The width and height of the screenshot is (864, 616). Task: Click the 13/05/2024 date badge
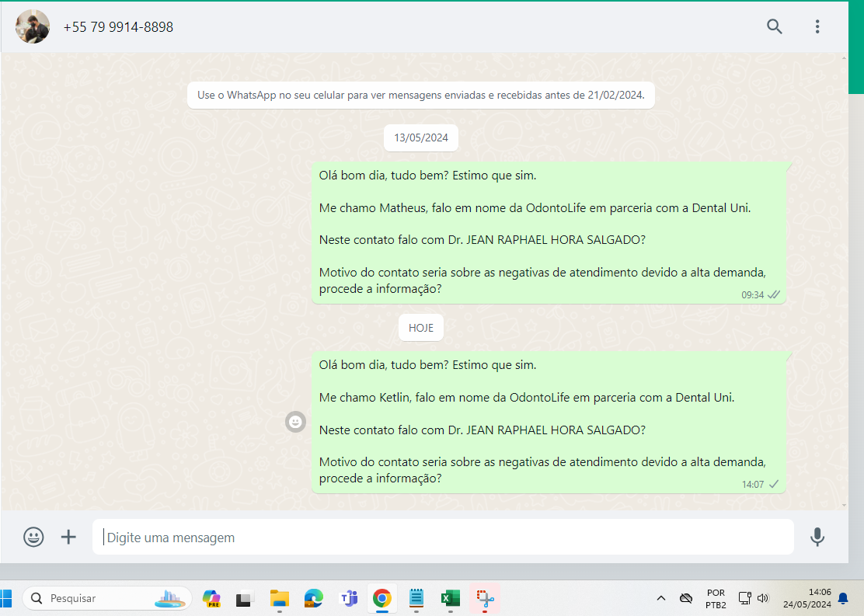pyautogui.click(x=421, y=137)
